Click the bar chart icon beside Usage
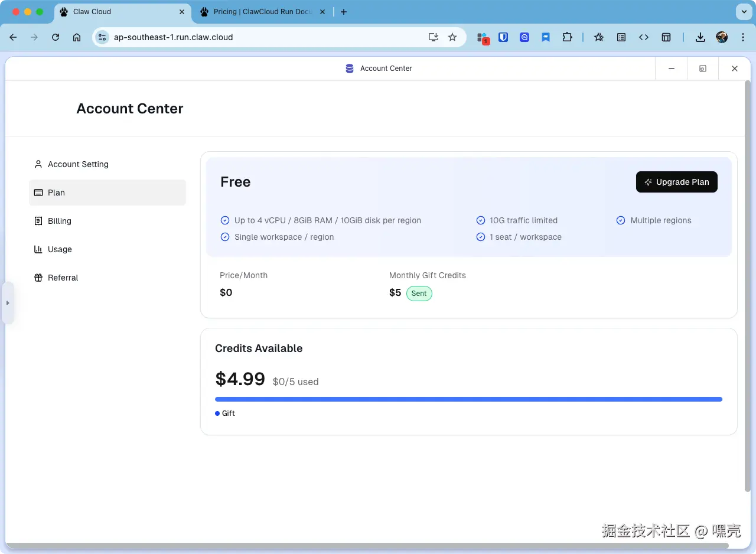This screenshot has width=756, height=554. tap(38, 249)
